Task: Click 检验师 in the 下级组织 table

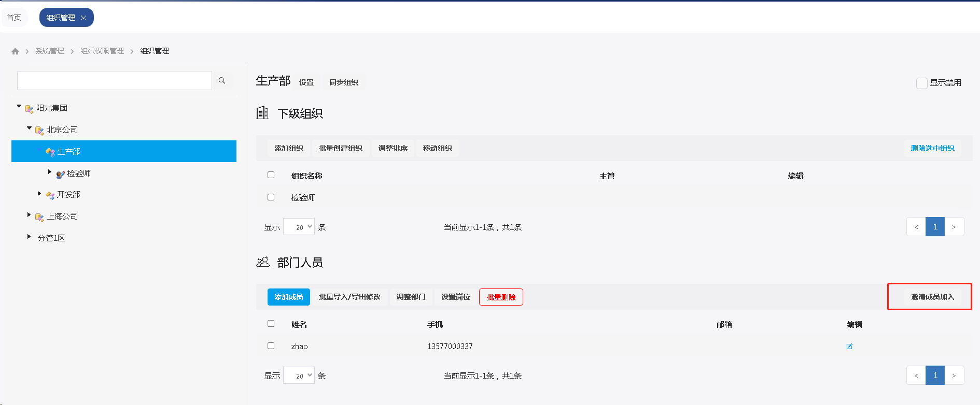Action: tap(303, 198)
